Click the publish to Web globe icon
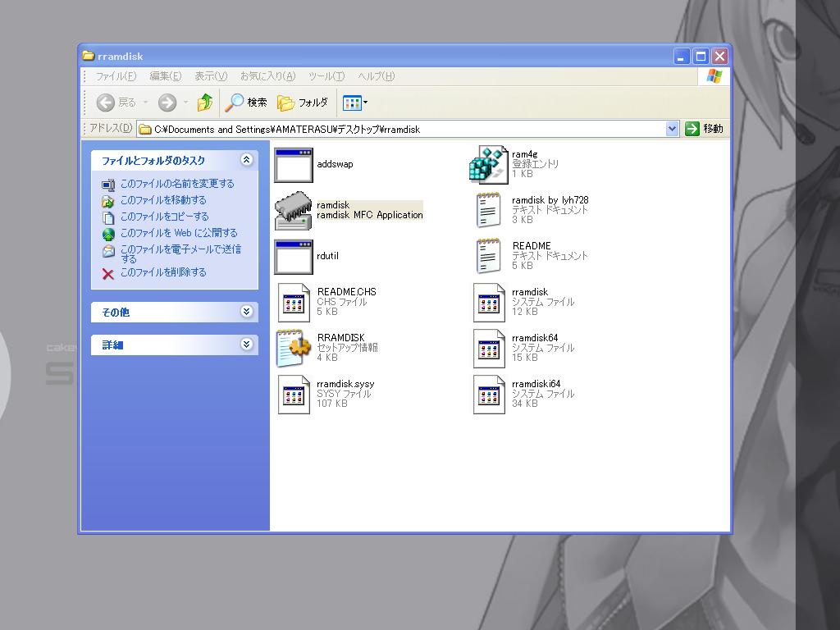Viewport: 840px width, 630px height. (x=108, y=234)
